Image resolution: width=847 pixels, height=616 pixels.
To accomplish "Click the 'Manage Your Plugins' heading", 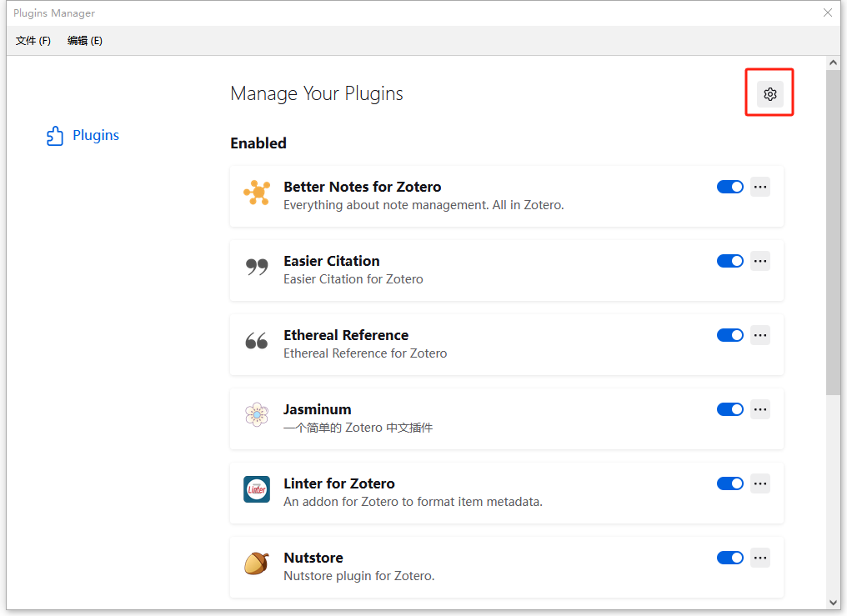I will 317,94.
